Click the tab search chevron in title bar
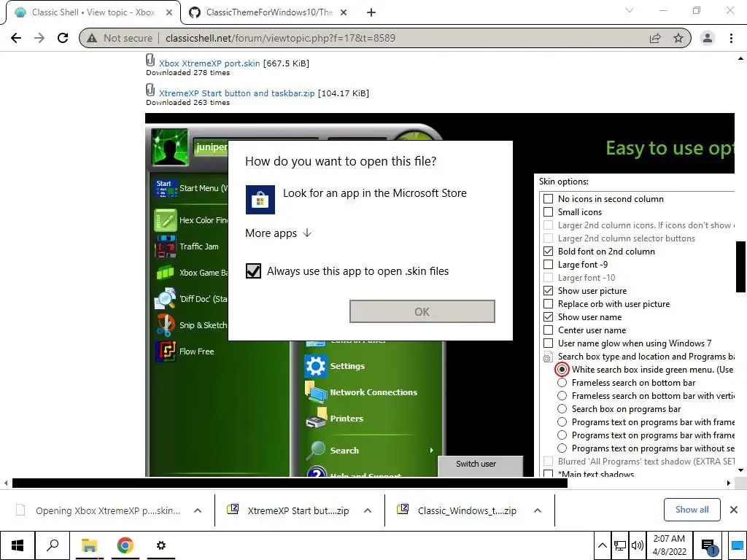The height and width of the screenshot is (560, 747). [630, 10]
